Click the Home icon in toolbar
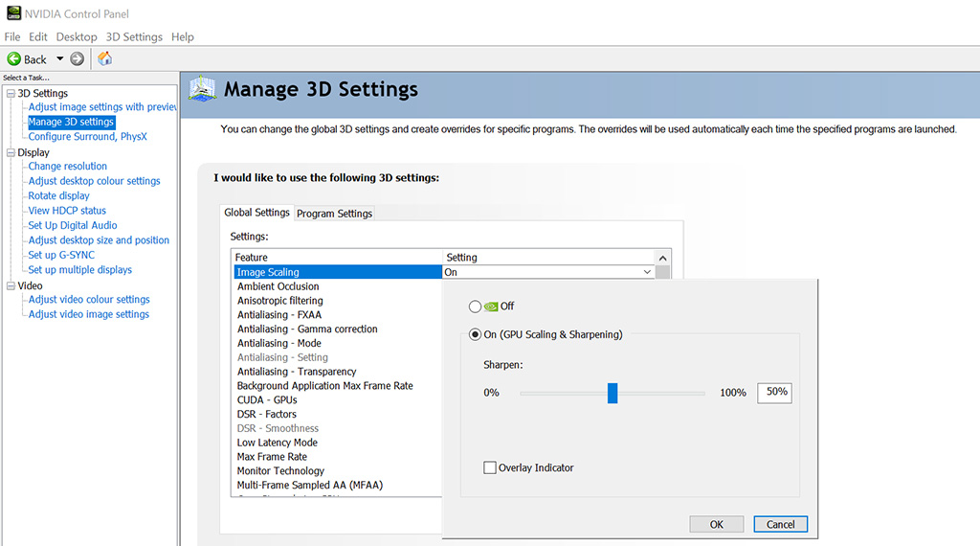Image resolution: width=980 pixels, height=546 pixels. (105, 58)
